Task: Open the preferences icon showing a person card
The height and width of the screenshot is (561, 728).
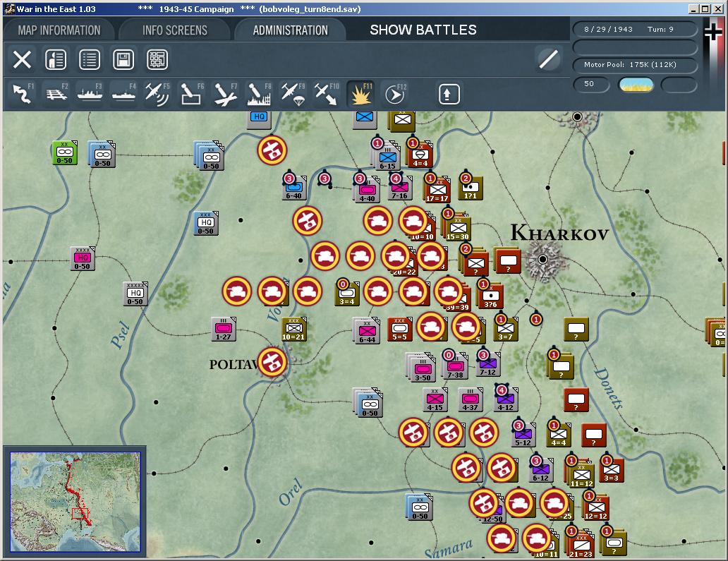Action: click(56, 60)
